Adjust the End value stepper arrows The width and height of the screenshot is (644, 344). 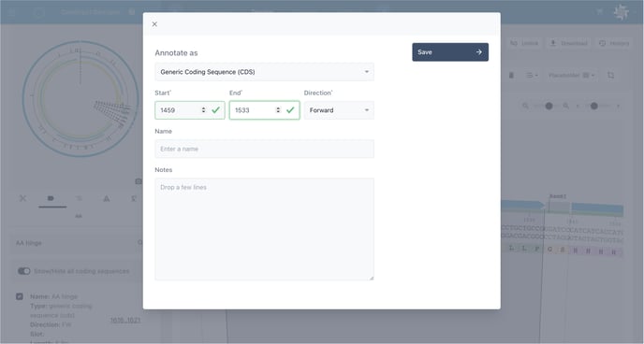tap(278, 110)
